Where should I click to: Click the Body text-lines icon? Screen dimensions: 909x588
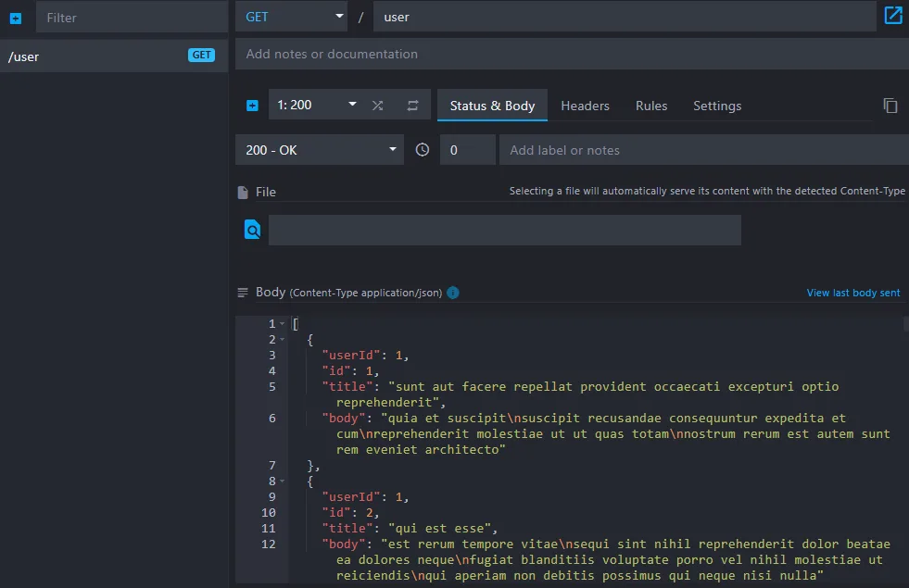243,293
